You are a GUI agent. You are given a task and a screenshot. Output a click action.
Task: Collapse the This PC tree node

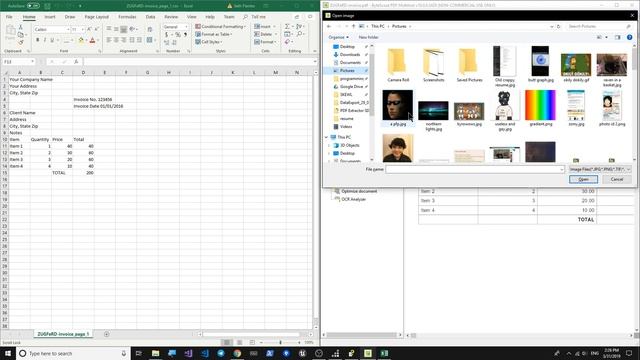327,137
